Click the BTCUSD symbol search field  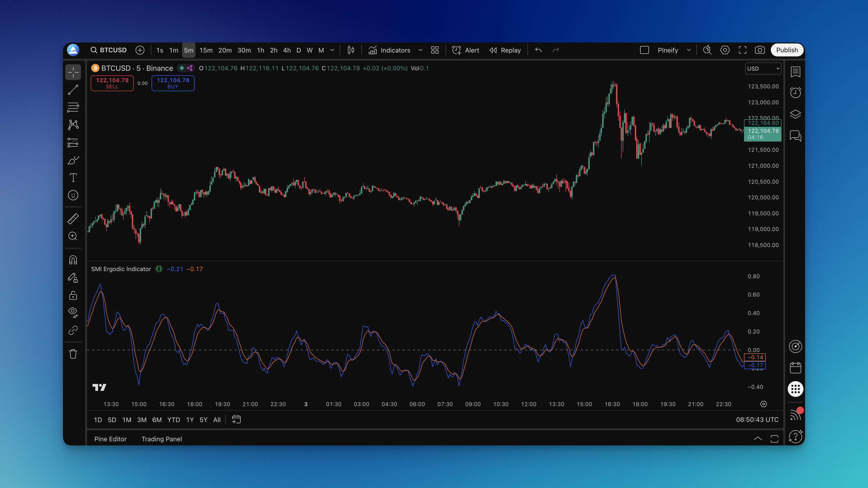(109, 50)
